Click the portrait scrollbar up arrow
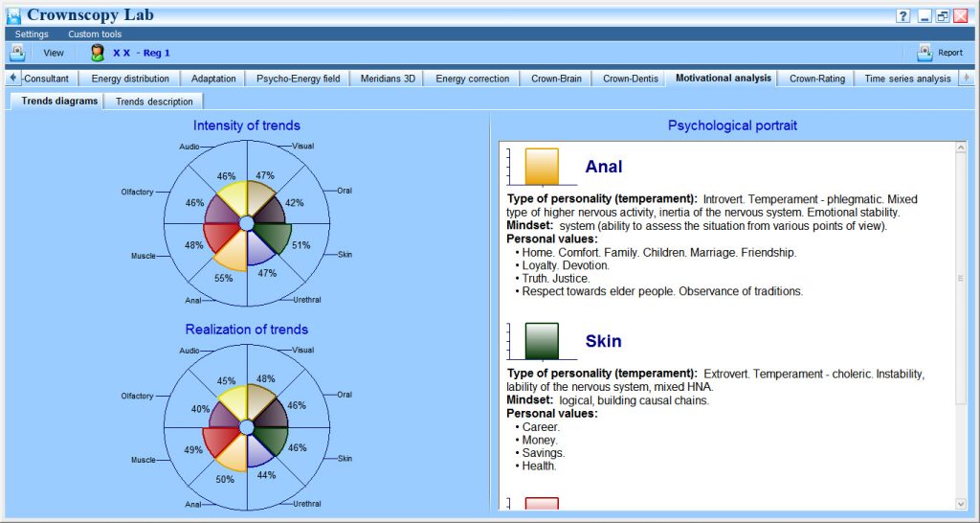Image resolution: width=980 pixels, height=523 pixels. (x=961, y=148)
